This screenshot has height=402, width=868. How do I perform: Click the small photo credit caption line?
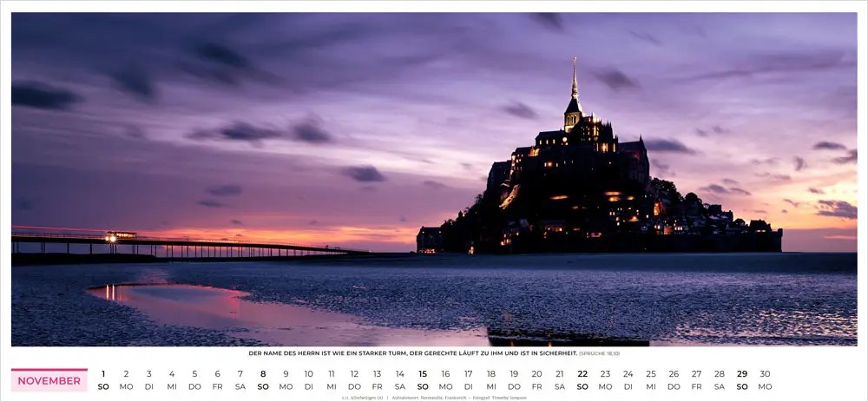[x=434, y=398]
